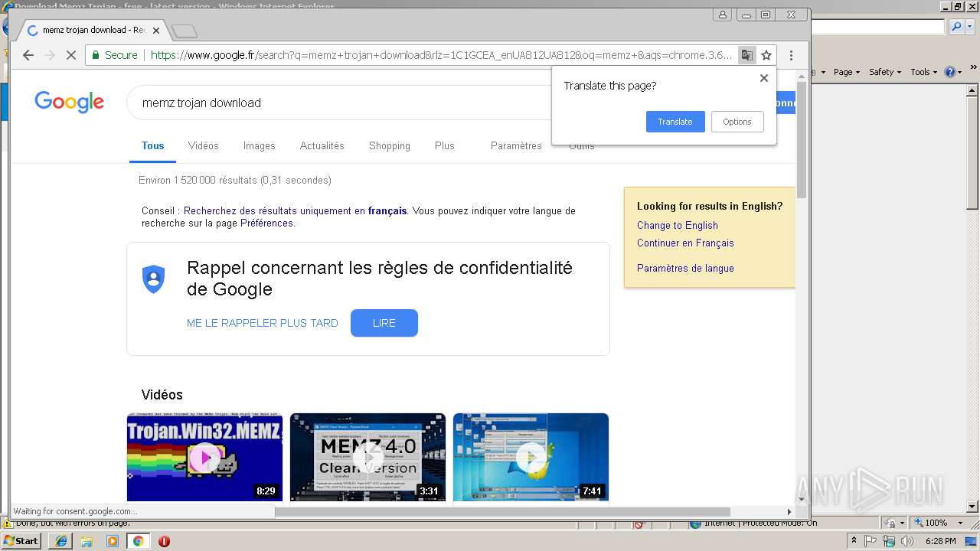This screenshot has width=980, height=551.
Task: Play the 7:41 video thumbnail
Action: [531, 457]
